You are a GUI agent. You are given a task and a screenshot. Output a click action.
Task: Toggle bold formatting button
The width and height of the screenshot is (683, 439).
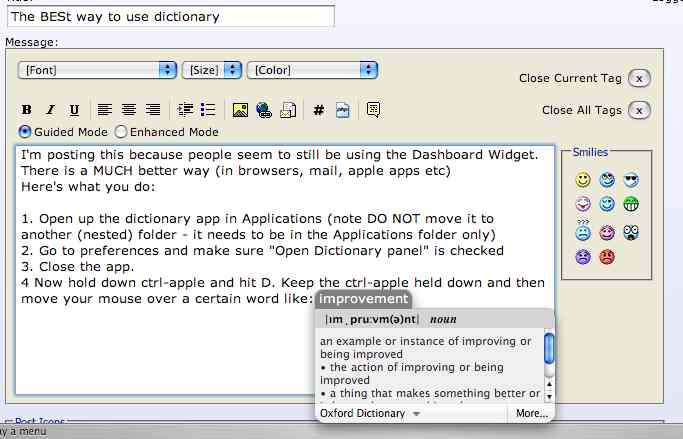27,110
